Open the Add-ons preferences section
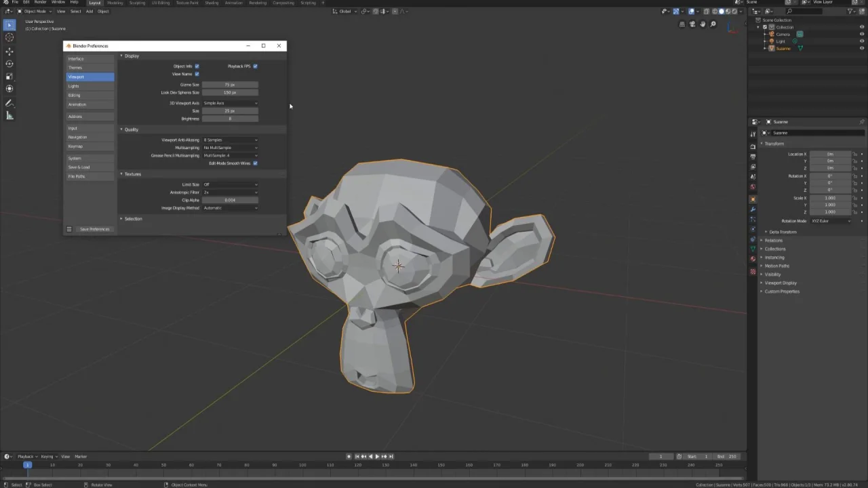Image resolution: width=868 pixels, height=488 pixels. pos(90,117)
